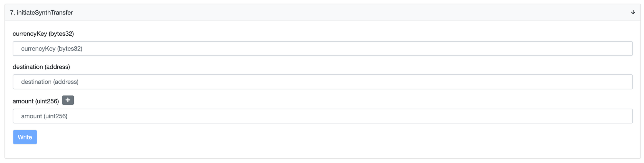The width and height of the screenshot is (644, 163).
Task: Click the function name initiateSynthTransfer
Action: click(x=45, y=13)
